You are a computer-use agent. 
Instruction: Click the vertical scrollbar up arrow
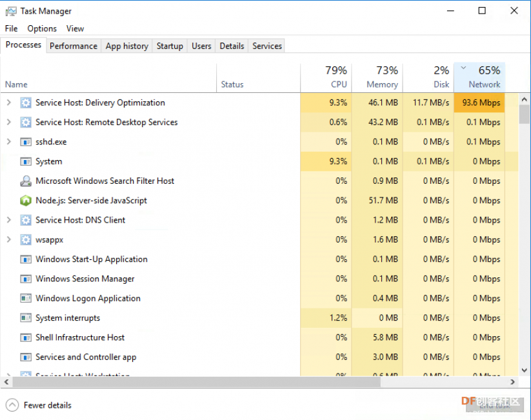(x=525, y=99)
